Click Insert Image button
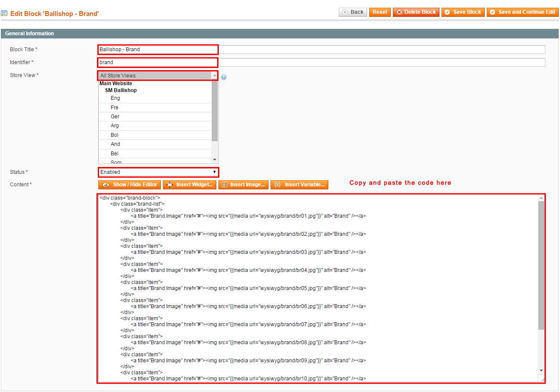This screenshot has width=560, height=392. coord(243,185)
